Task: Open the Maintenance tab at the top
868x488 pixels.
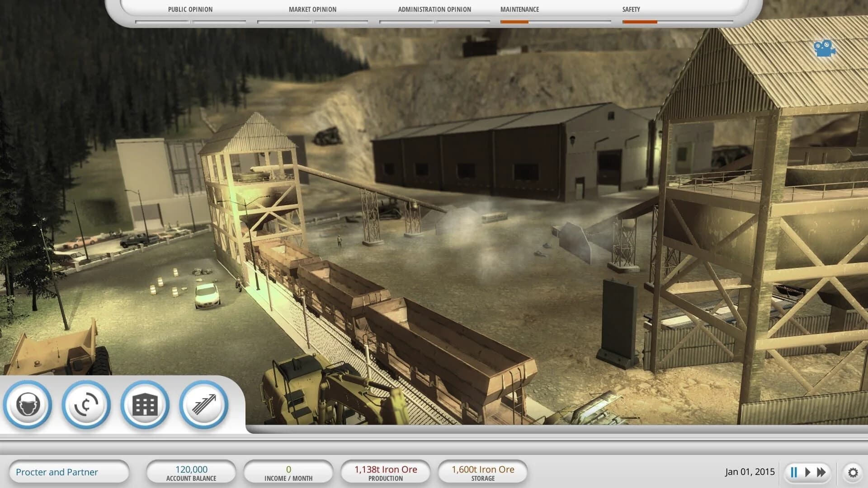Action: point(519,9)
